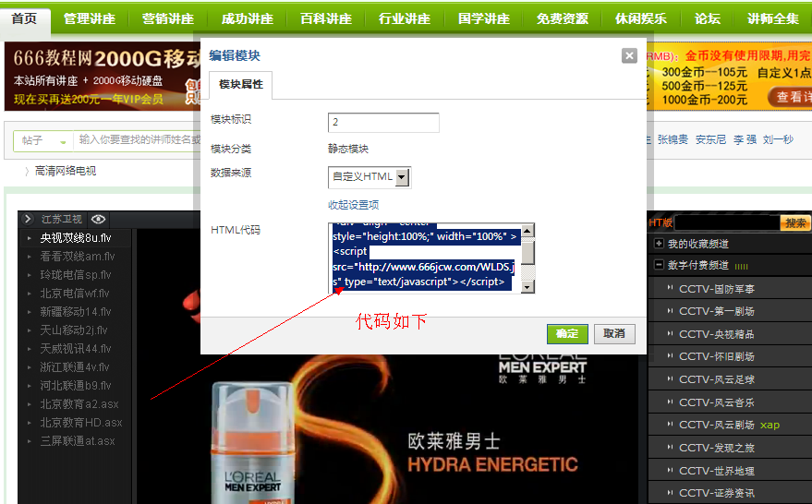Click the 666教程网 2000G banner ad
Image resolution: width=812 pixels, height=504 pixels.
pyautogui.click(x=103, y=77)
